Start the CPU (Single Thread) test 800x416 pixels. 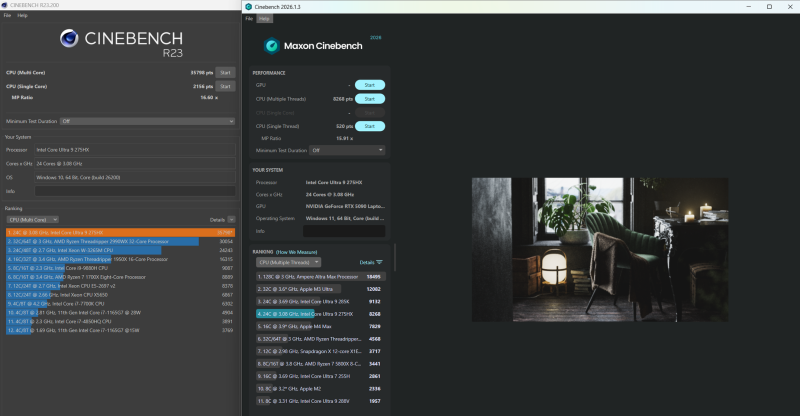pos(370,126)
